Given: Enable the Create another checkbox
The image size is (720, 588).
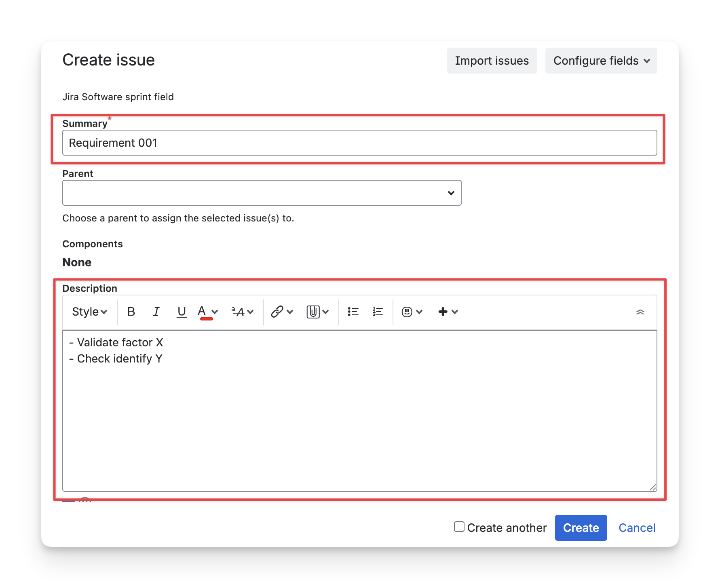Looking at the screenshot, I should [459, 527].
